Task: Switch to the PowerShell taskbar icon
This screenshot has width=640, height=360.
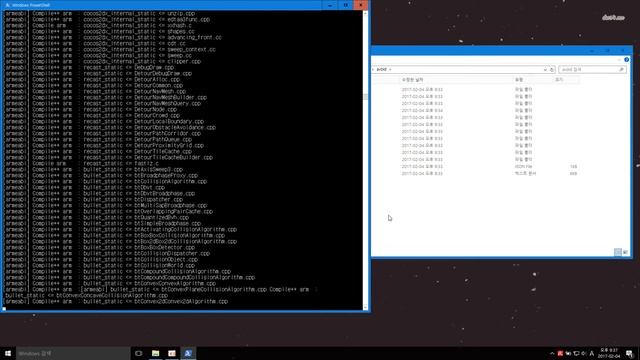Action: click(x=188, y=353)
